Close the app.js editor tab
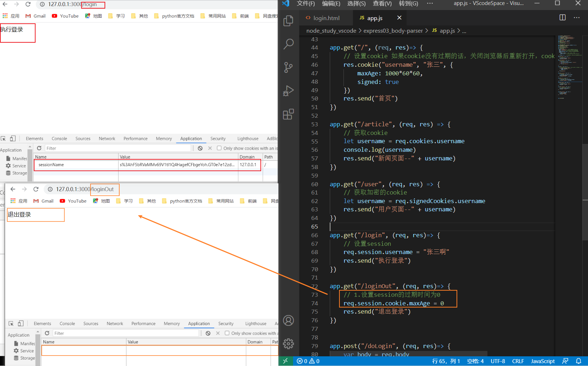The width and height of the screenshot is (588, 366). [399, 18]
